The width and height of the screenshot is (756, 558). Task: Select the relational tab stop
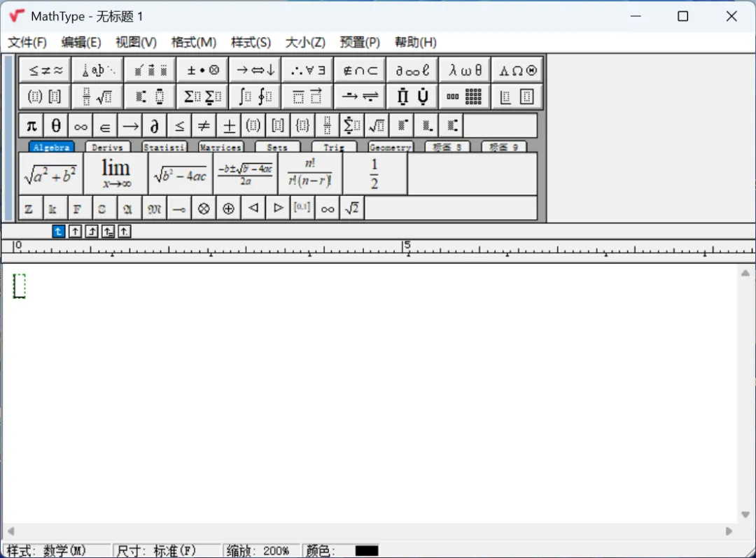click(108, 232)
